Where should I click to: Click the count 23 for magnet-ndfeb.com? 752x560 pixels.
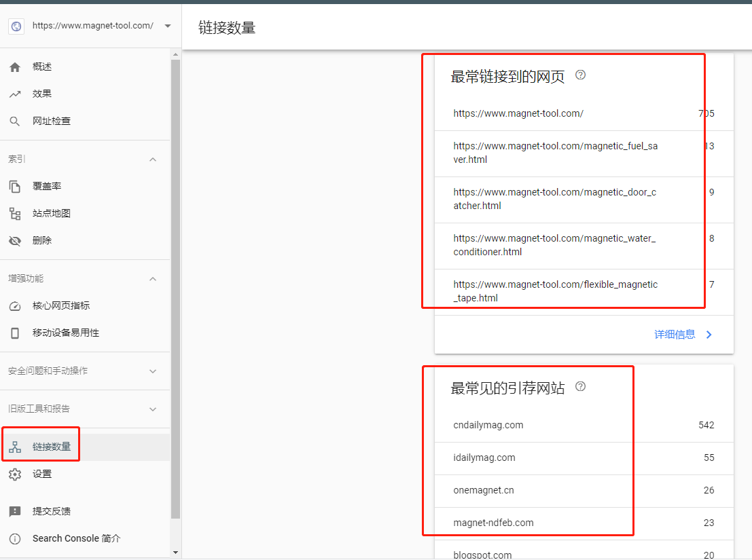pyautogui.click(x=709, y=523)
